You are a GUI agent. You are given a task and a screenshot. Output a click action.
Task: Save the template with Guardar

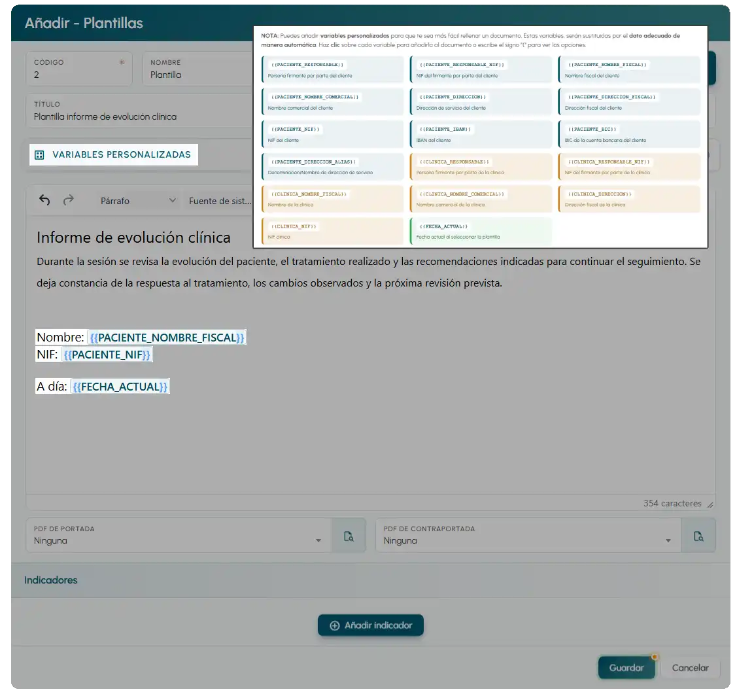point(626,667)
